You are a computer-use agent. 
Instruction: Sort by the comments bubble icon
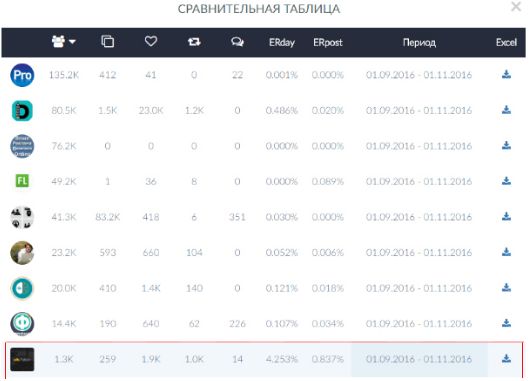(237, 42)
